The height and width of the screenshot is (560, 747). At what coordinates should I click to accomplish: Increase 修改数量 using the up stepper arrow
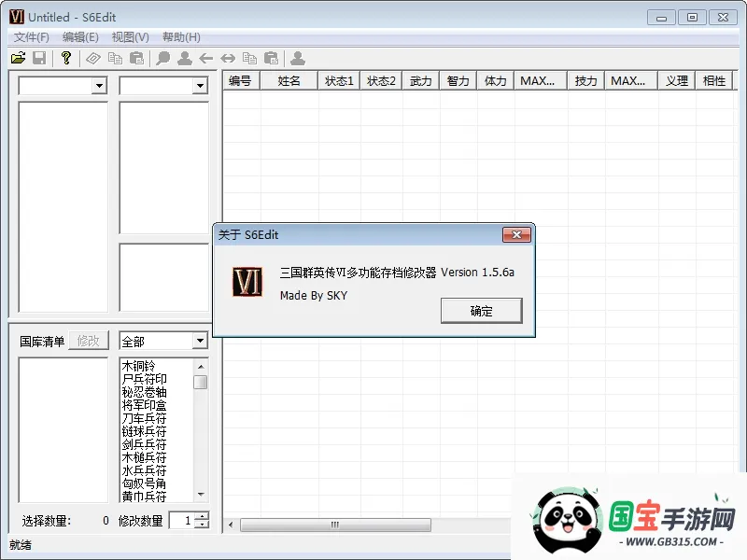pos(203,516)
